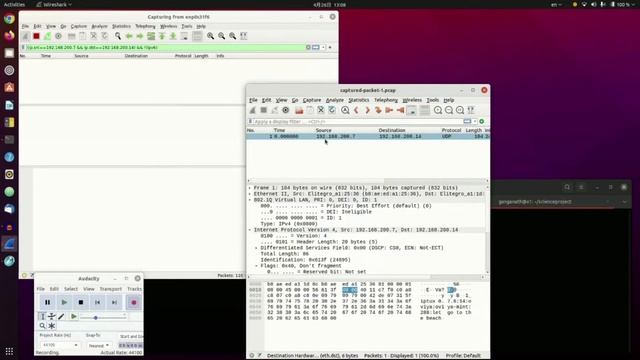This screenshot has height=360, width=640.
Task: Click find packet magnifier in pcap toolbar
Action: click(345, 110)
